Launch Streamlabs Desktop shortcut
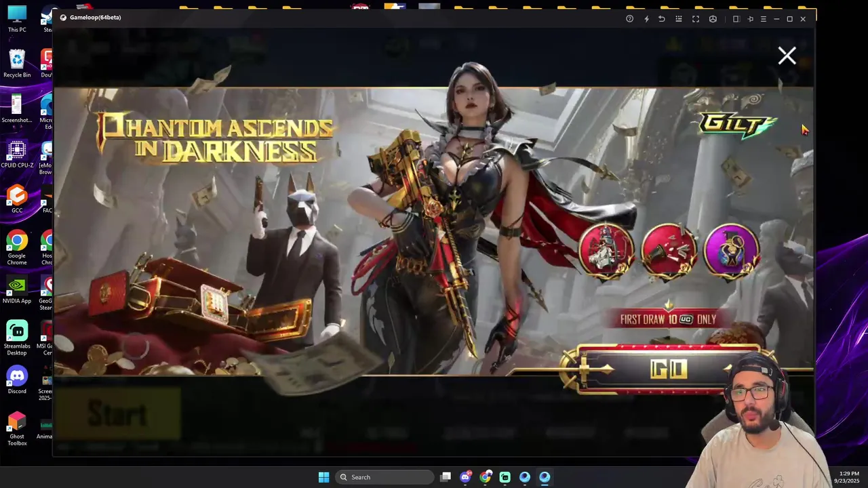This screenshot has width=868, height=488. pos(17,338)
